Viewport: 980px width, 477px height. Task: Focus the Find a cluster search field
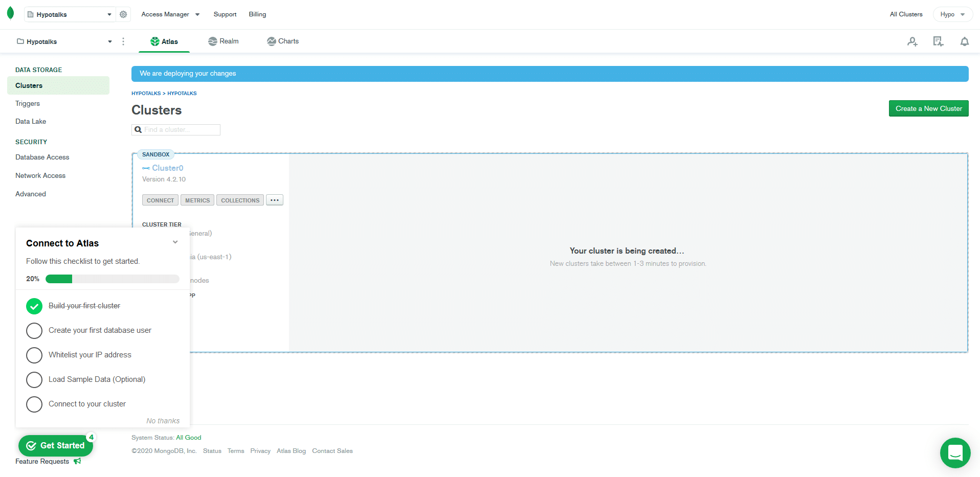coord(176,130)
